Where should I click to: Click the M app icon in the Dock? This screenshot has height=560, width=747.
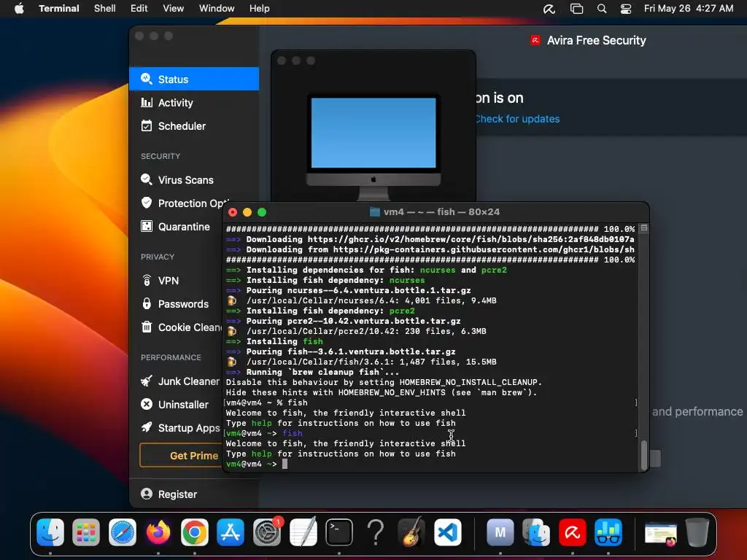point(500,532)
